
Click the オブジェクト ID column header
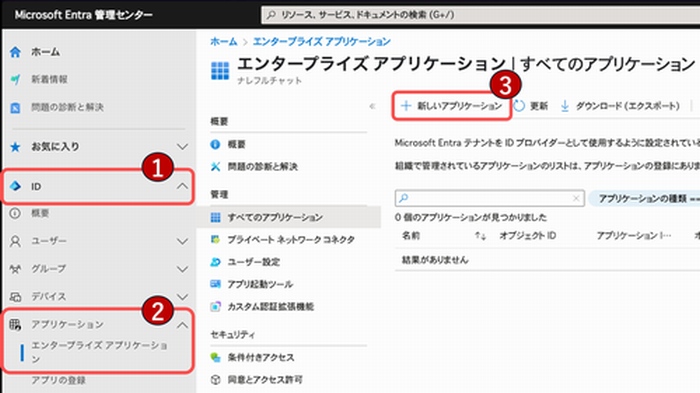(x=528, y=236)
